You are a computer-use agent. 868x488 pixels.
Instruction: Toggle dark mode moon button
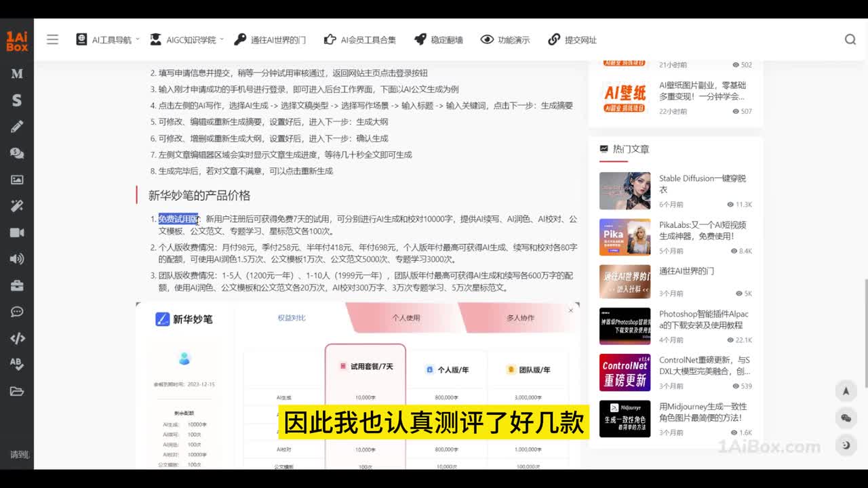click(x=846, y=445)
